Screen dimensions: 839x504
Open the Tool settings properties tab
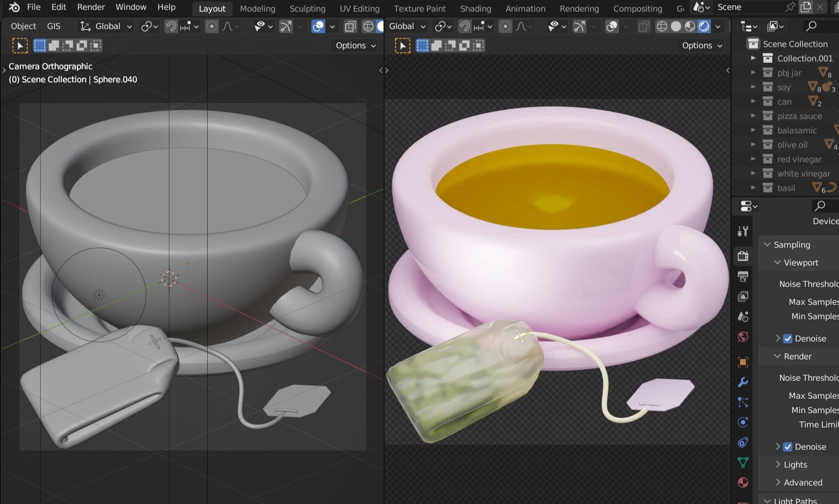click(x=743, y=231)
